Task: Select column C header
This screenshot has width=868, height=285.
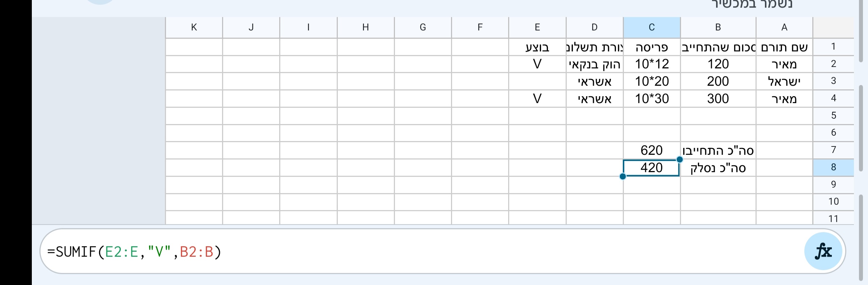Action: tap(651, 27)
